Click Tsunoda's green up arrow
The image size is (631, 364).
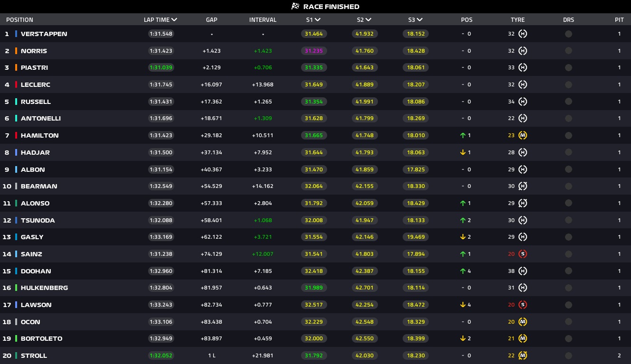click(x=462, y=220)
